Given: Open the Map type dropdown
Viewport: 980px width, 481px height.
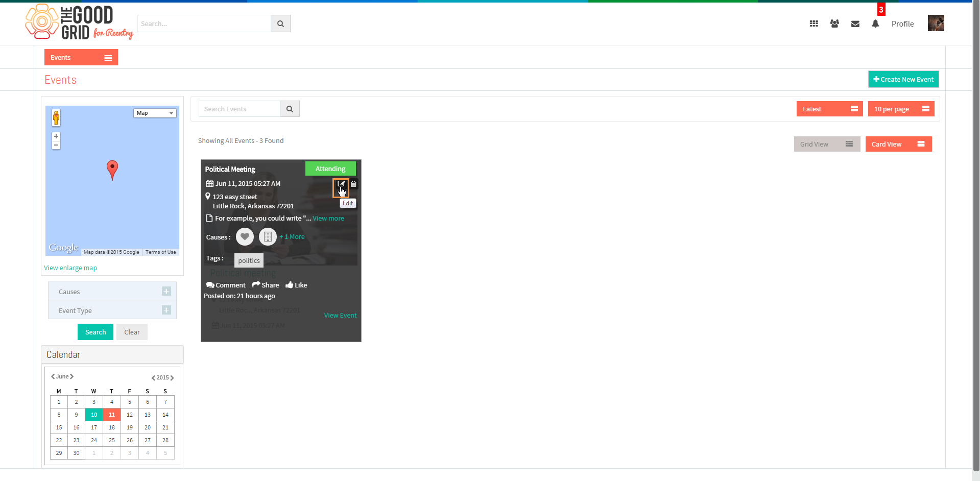Looking at the screenshot, I should pyautogui.click(x=155, y=113).
